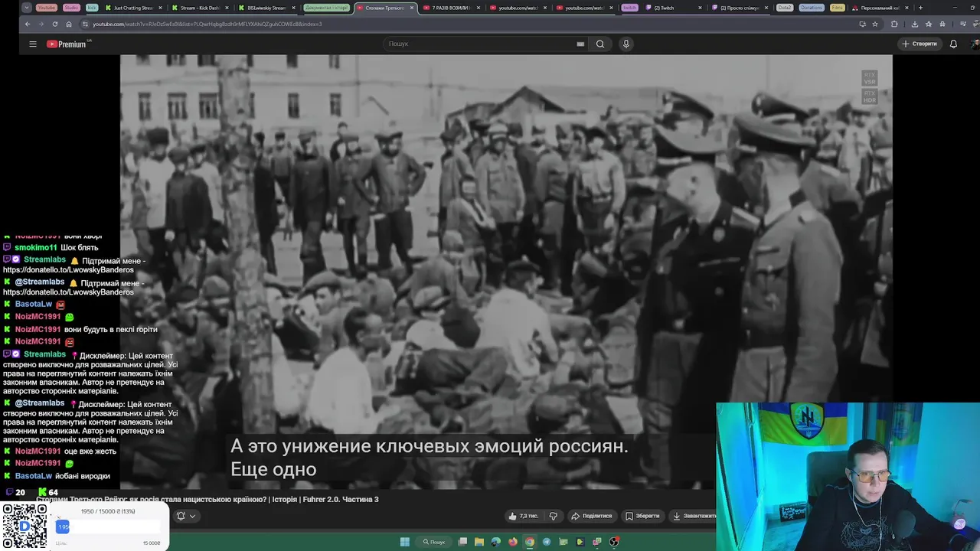
Task: Switch to the BISLwiersky Stream tab
Action: pyautogui.click(x=266, y=8)
